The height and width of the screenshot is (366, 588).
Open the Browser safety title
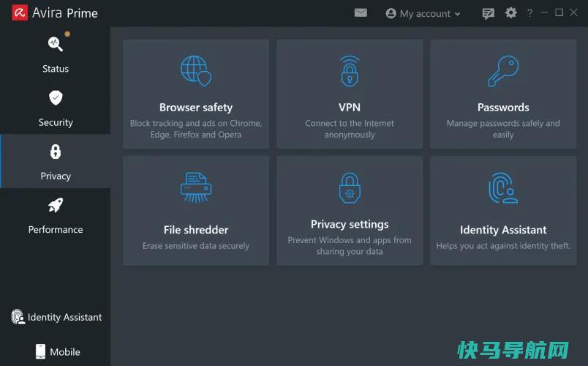[196, 108]
